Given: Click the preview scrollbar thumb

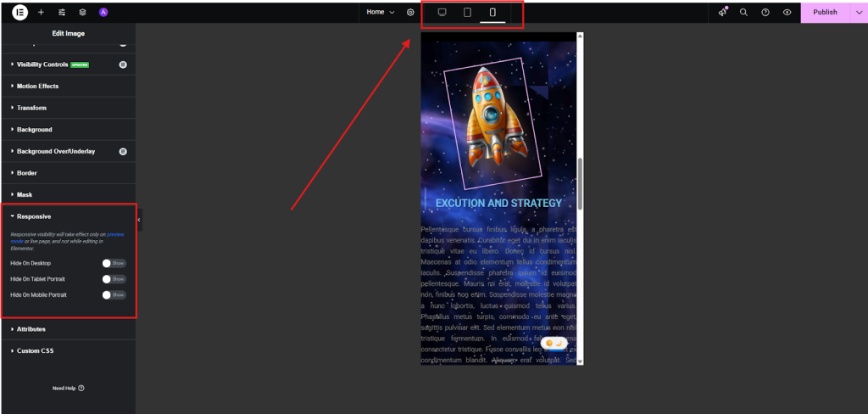Looking at the screenshot, I should 580,183.
